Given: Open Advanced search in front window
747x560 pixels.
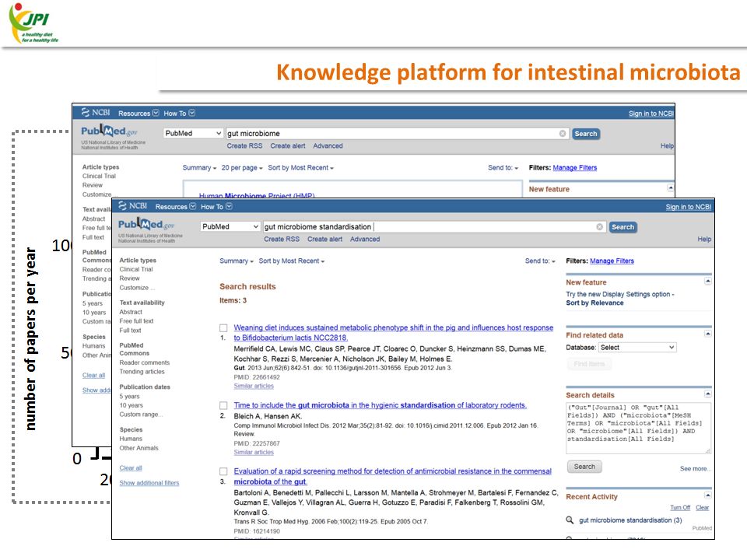Looking at the screenshot, I should [x=365, y=239].
